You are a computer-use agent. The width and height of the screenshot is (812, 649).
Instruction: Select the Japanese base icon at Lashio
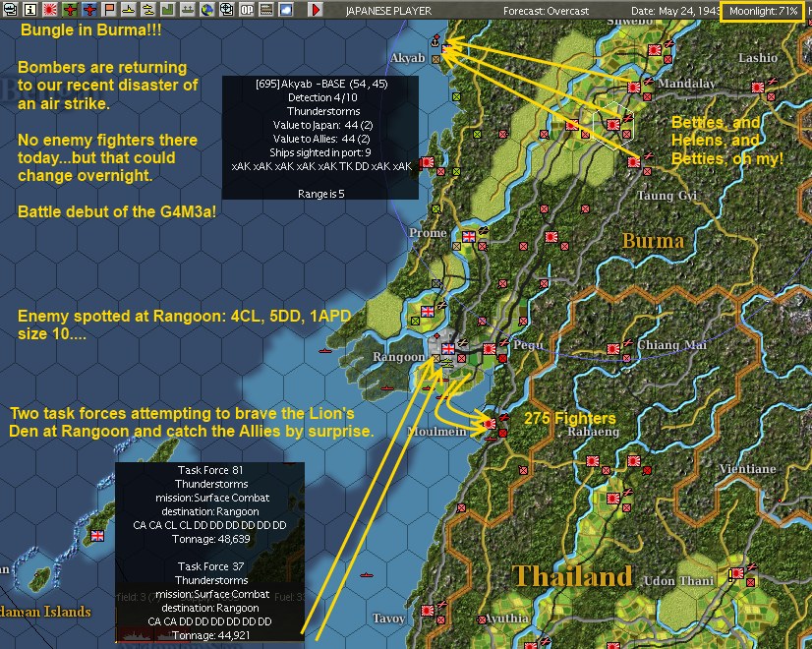coord(758,87)
